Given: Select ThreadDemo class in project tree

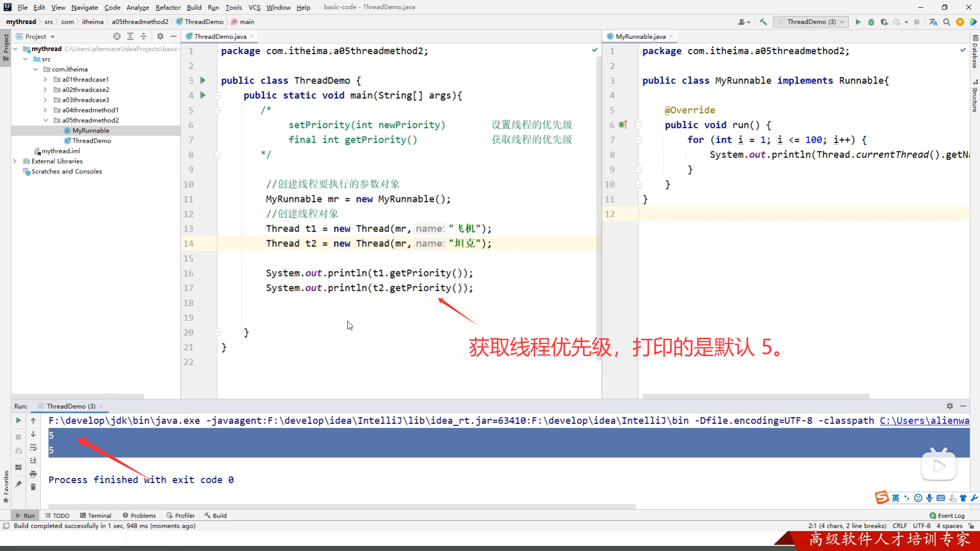Looking at the screenshot, I should pyautogui.click(x=91, y=141).
